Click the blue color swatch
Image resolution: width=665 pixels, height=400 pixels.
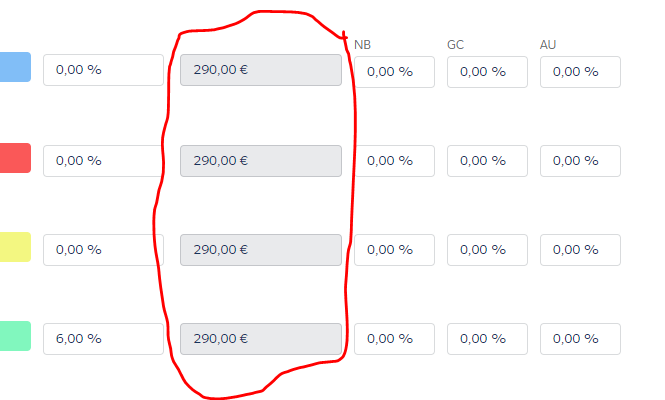15,68
